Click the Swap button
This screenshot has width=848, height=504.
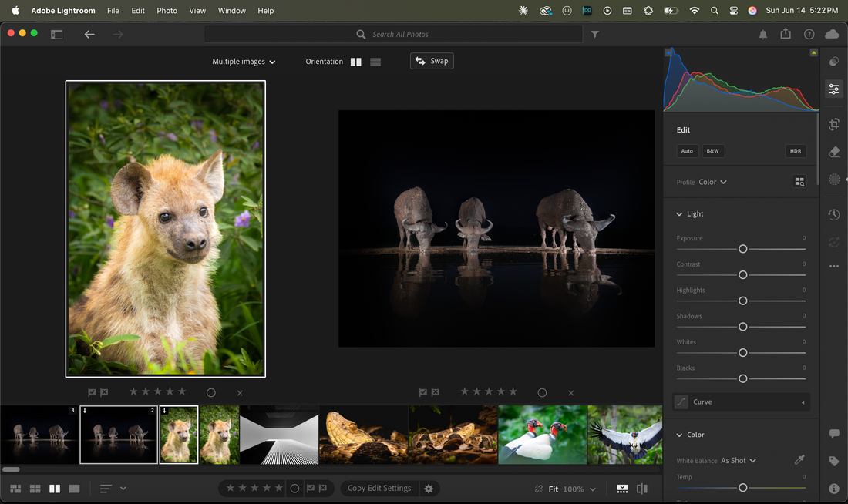pyautogui.click(x=432, y=61)
